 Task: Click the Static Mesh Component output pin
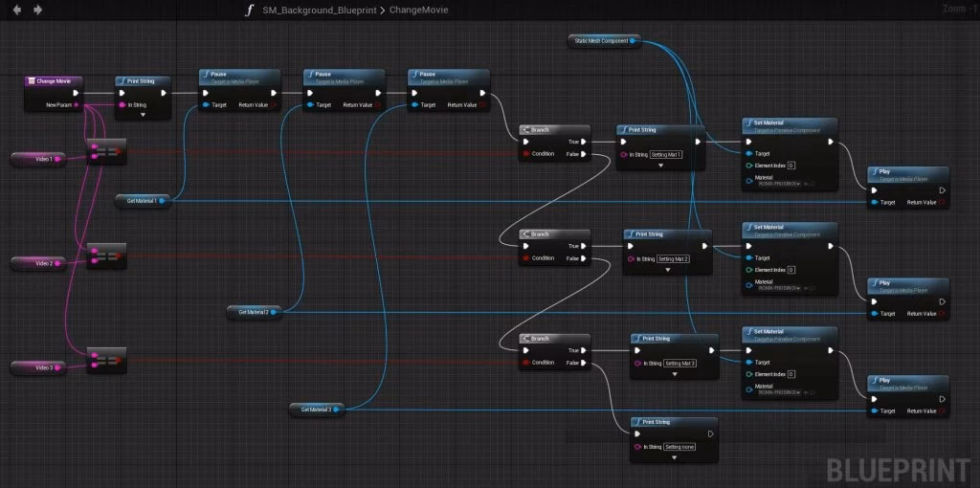[x=633, y=40]
